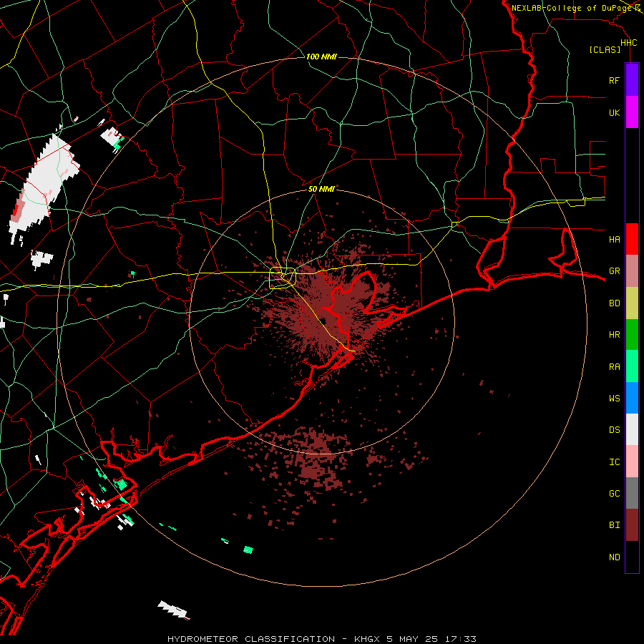Click the radar site center dot
The image size is (644, 644).
pos(323,321)
